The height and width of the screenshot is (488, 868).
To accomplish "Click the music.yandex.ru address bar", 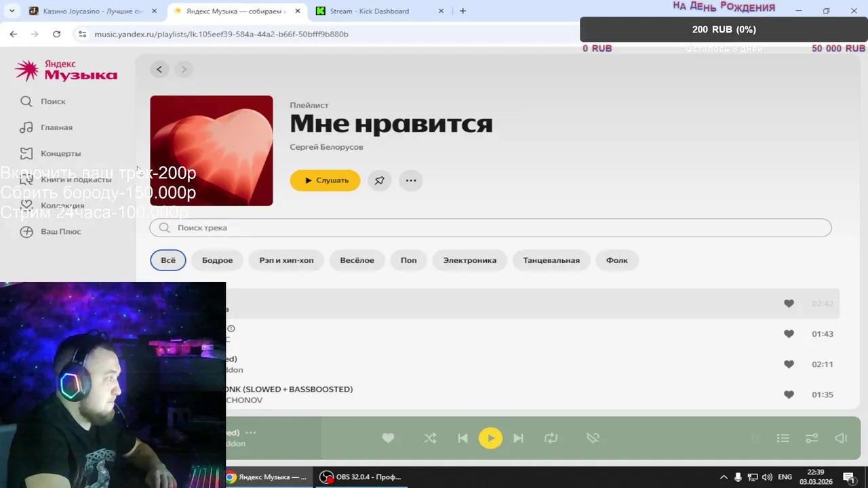I will point(221,34).
